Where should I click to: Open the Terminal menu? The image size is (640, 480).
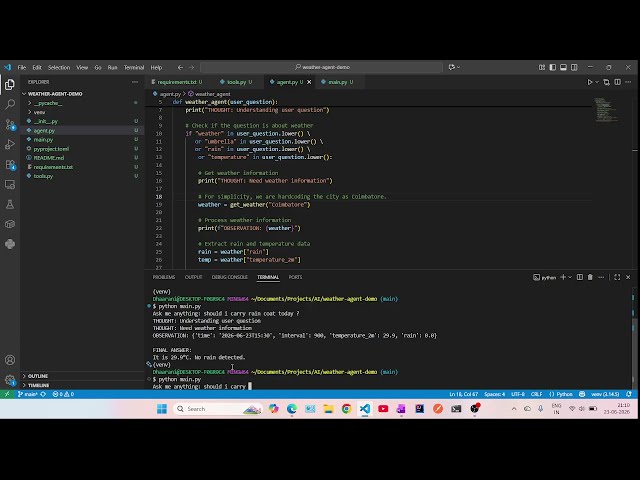(134, 67)
